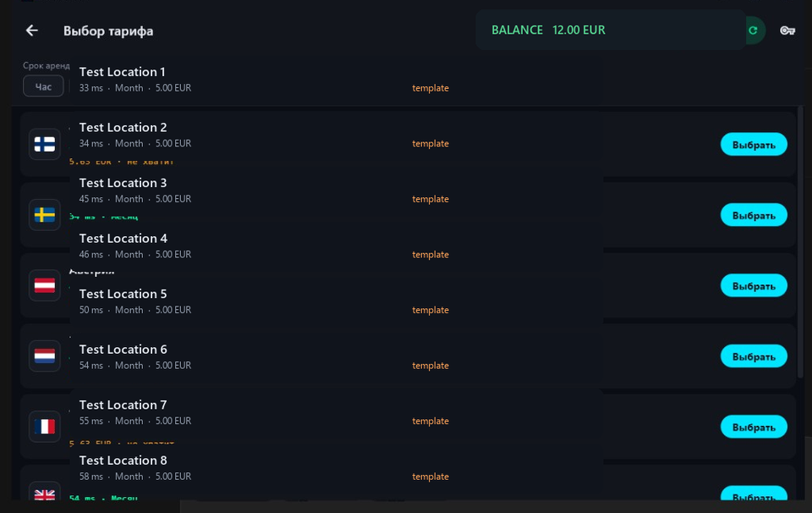Click the Netherlands flag icon

click(45, 356)
